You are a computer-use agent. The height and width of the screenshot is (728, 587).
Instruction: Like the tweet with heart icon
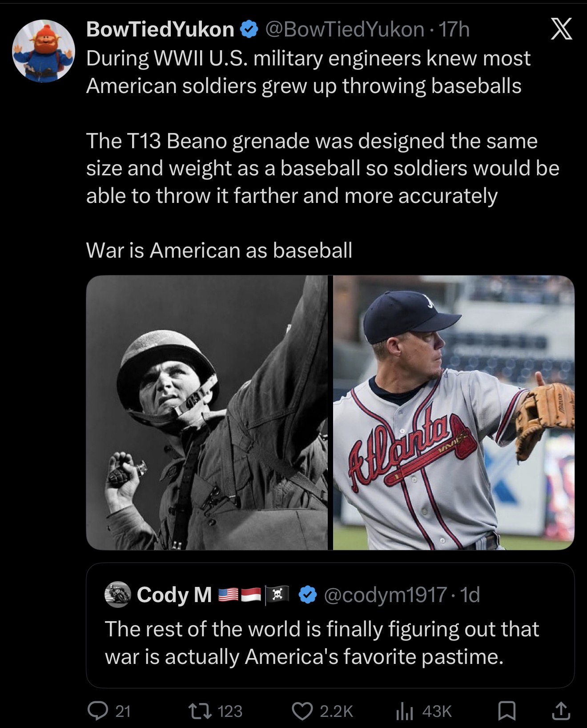pyautogui.click(x=302, y=711)
